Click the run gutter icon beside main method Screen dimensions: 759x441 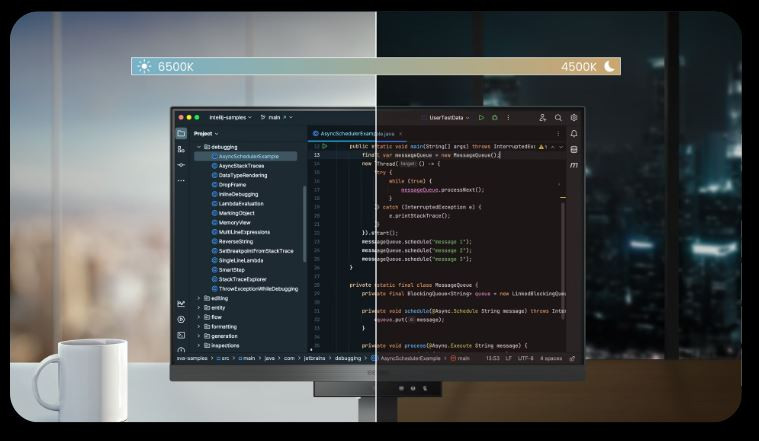coord(324,146)
